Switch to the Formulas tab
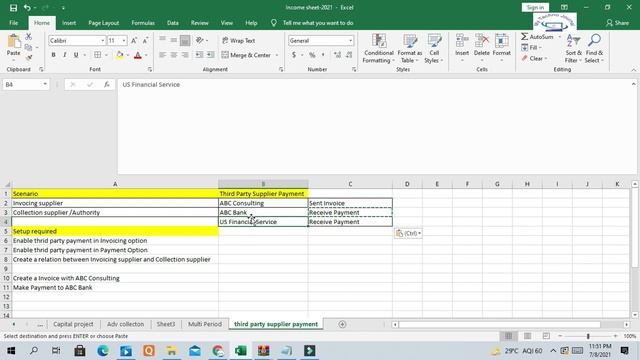The height and width of the screenshot is (360, 640). pos(143,23)
